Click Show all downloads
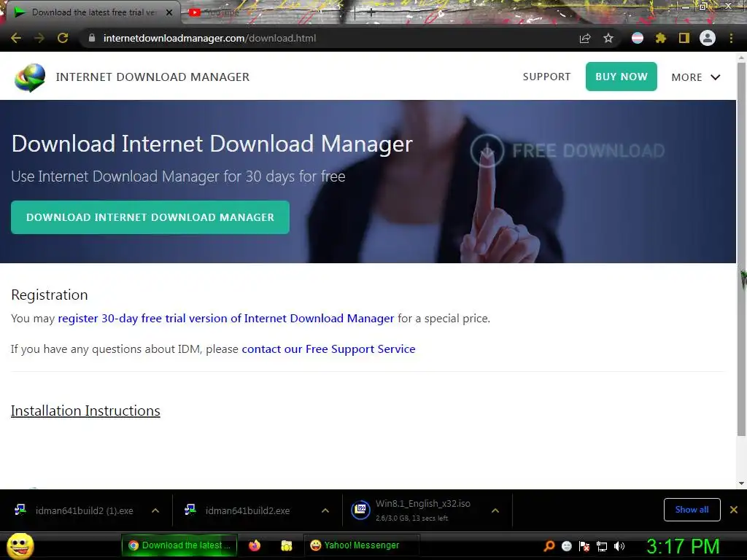 click(692, 510)
